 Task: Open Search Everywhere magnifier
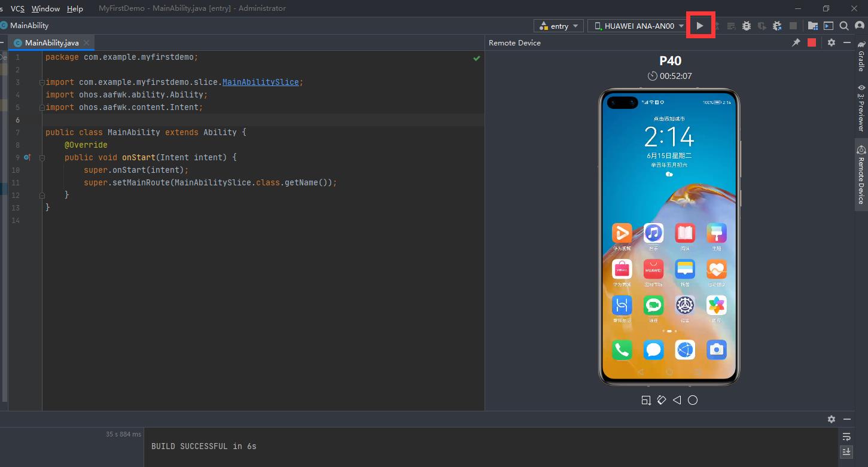(844, 26)
